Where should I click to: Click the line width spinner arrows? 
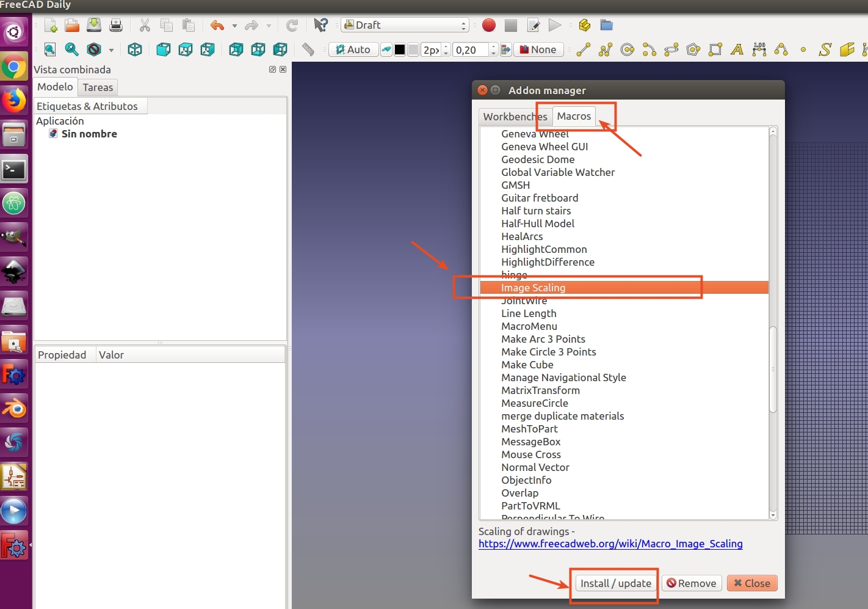click(x=446, y=49)
